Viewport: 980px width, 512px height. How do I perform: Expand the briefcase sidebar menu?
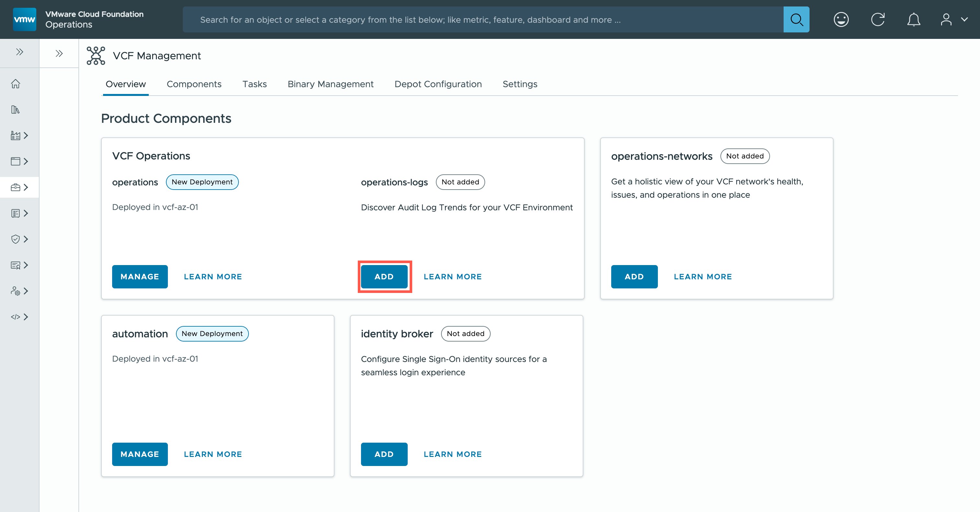[19, 188]
